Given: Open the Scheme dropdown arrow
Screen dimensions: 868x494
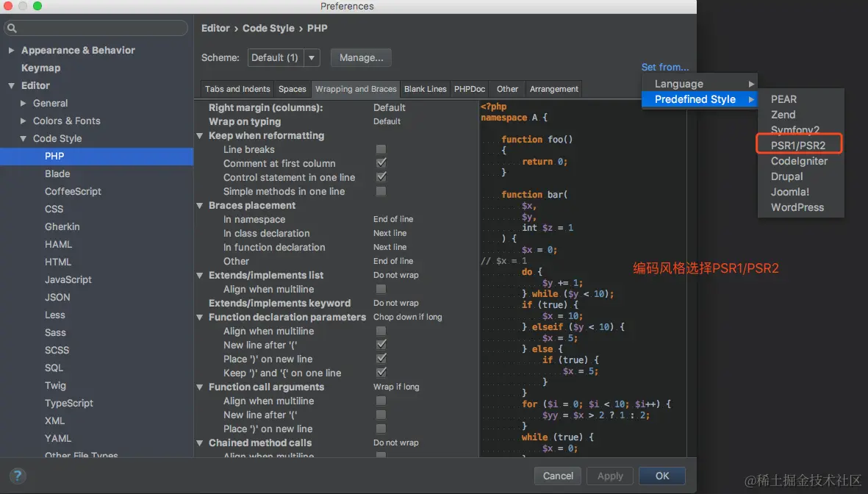Looking at the screenshot, I should (312, 57).
